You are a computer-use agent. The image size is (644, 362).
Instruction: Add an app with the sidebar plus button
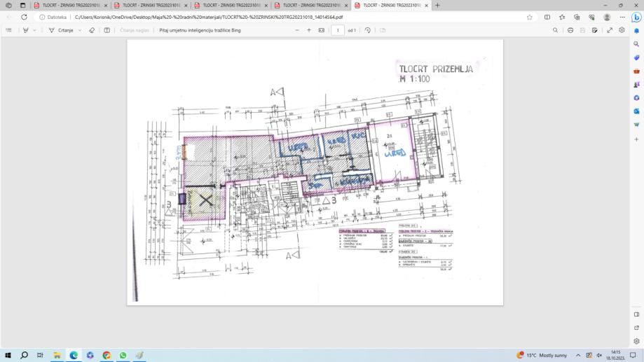click(636, 139)
